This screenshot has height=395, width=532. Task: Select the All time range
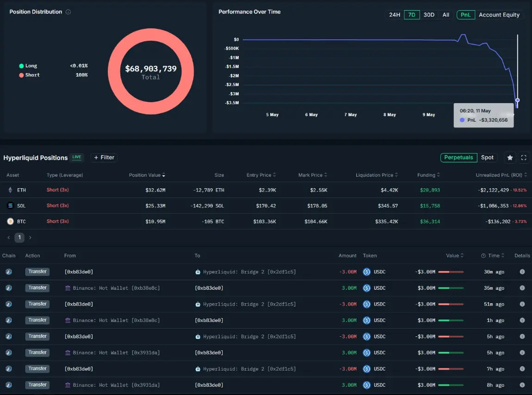pyautogui.click(x=445, y=15)
